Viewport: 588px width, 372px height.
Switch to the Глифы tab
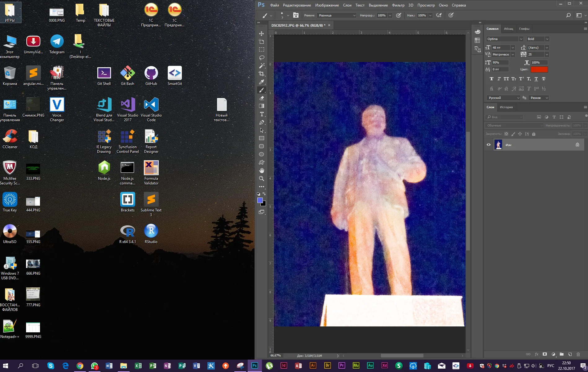coord(524,29)
